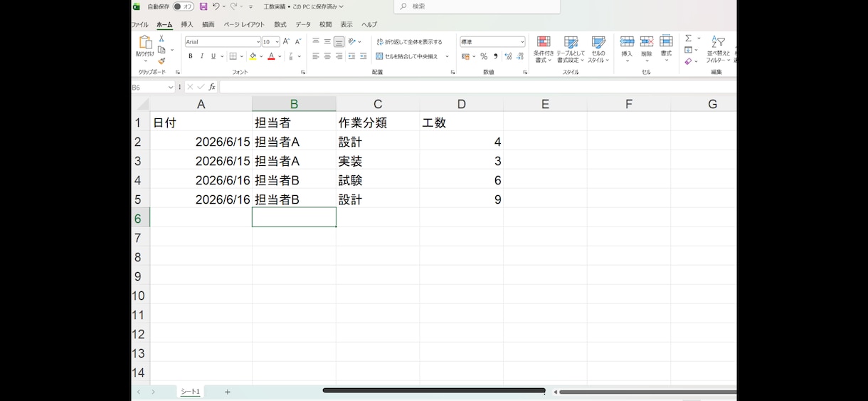Screen dimensions: 868x401
Task: Click the Save floppy disk icon
Action: click(203, 6)
